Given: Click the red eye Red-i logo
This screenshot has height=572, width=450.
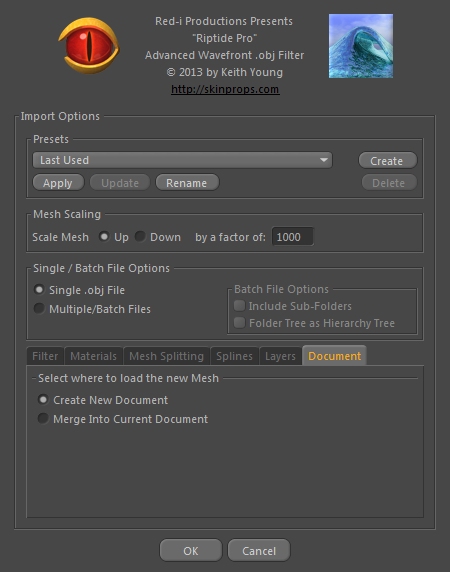Looking at the screenshot, I should pos(89,45).
